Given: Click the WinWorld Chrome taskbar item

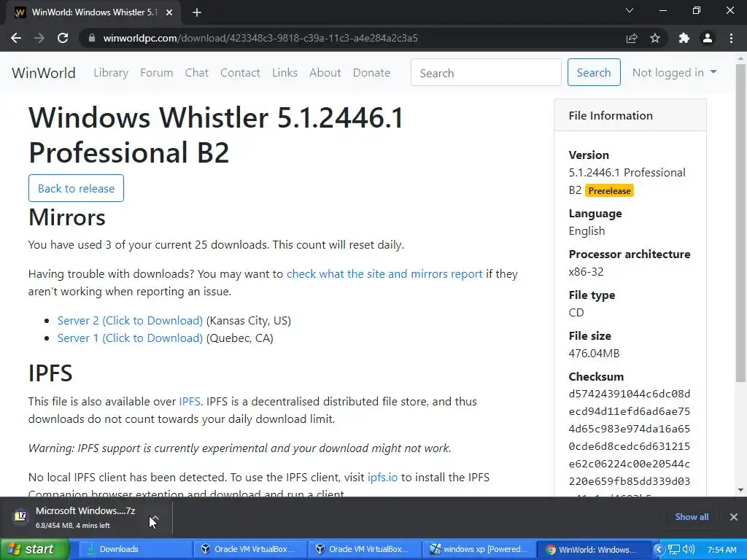Looking at the screenshot, I should tap(594, 549).
